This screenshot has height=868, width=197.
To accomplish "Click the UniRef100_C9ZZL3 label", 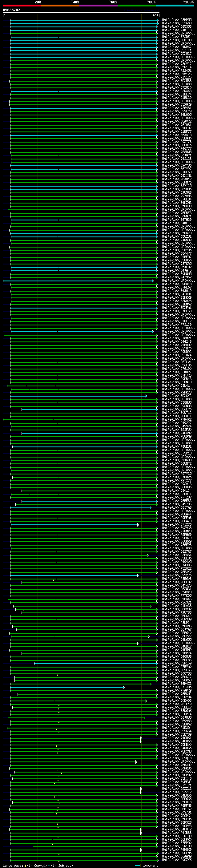I will tap(177, 789).
